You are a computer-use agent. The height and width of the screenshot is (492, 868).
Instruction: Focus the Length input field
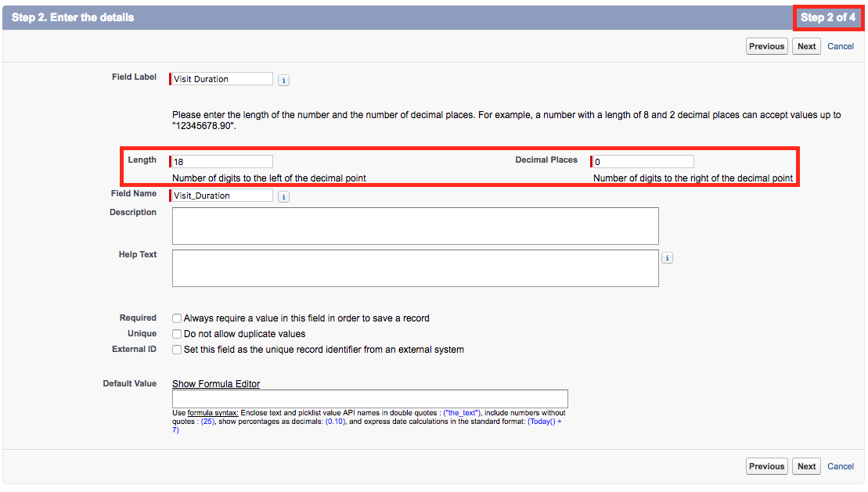222,162
